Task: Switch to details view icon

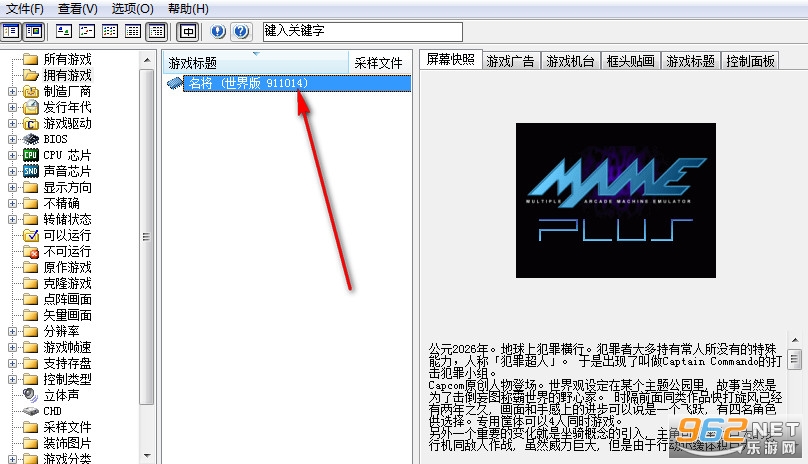Action: [133, 32]
